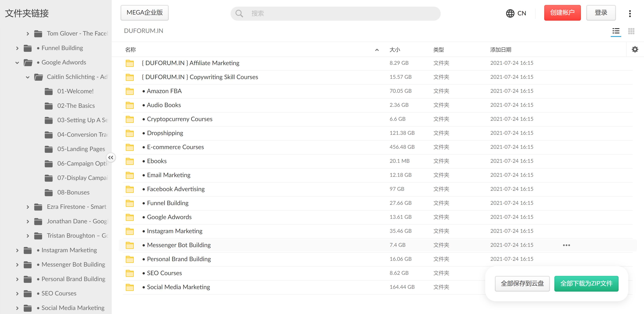This screenshot has width=644, height=314.
Task: Click folder icon of Email Marketing row
Action: pos(130,175)
